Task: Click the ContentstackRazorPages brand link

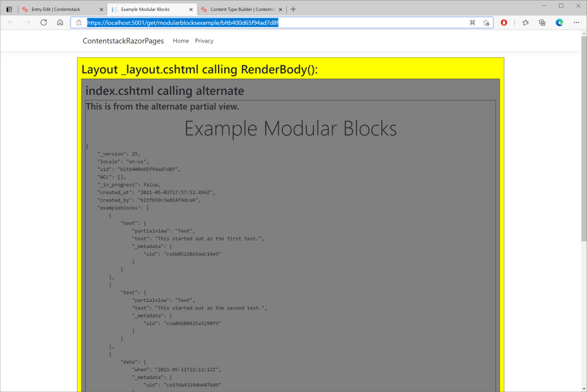Action: click(123, 41)
